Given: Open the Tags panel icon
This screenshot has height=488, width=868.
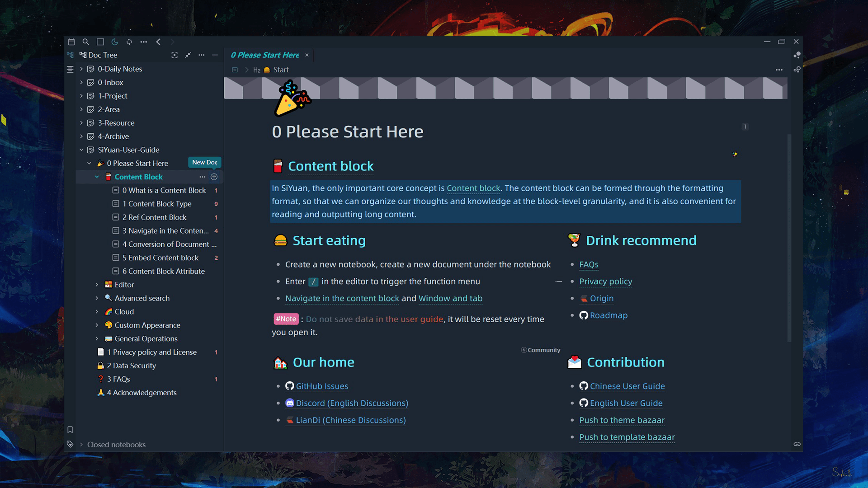Looking at the screenshot, I should coord(70,444).
